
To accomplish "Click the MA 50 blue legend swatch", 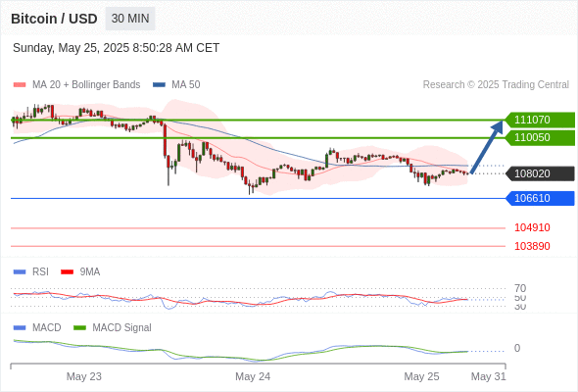I will pyautogui.click(x=159, y=85).
